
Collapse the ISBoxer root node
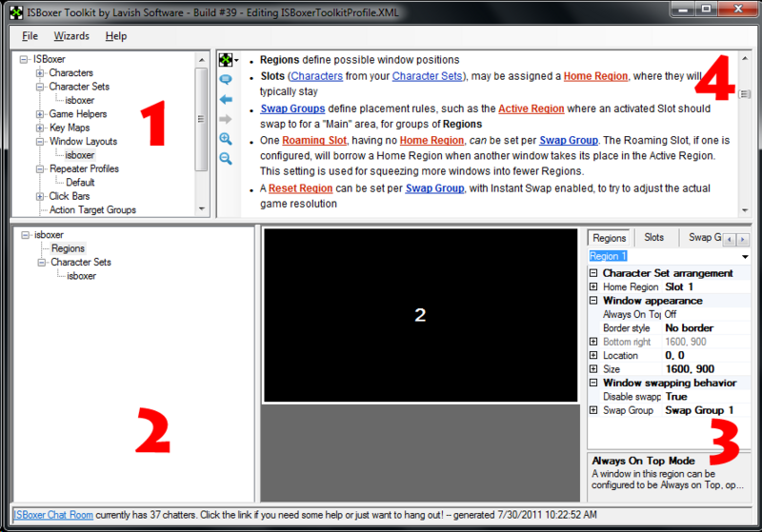23,59
